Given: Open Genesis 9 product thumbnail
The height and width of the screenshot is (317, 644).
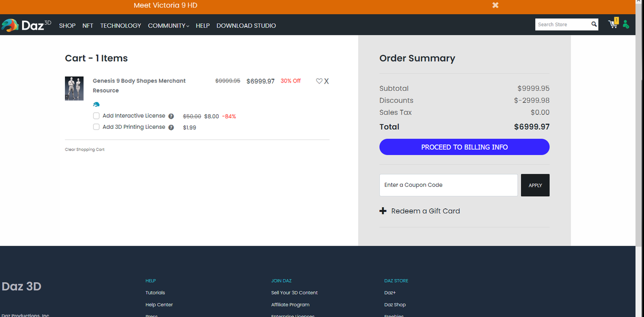Looking at the screenshot, I should pyautogui.click(x=74, y=89).
